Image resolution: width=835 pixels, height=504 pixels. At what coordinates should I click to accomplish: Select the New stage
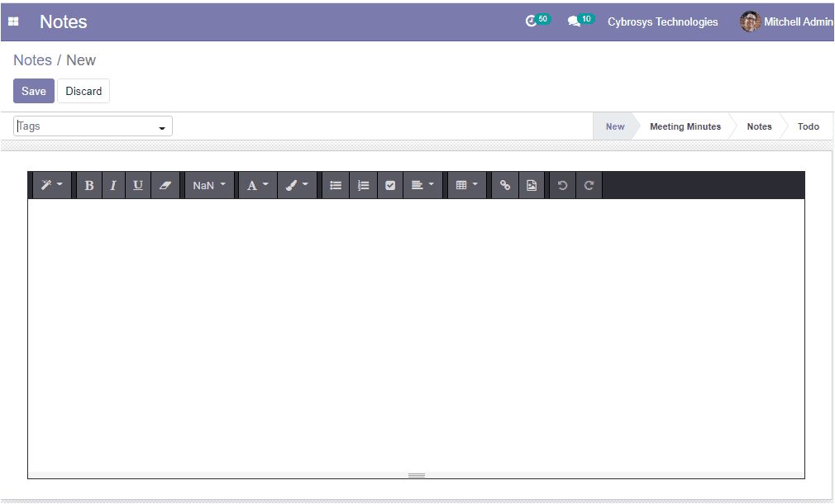[x=614, y=126]
